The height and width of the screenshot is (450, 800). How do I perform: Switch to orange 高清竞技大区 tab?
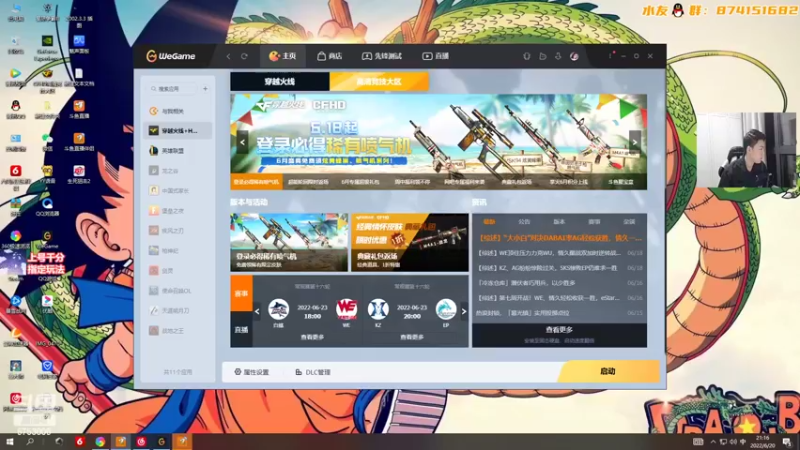[x=379, y=82]
